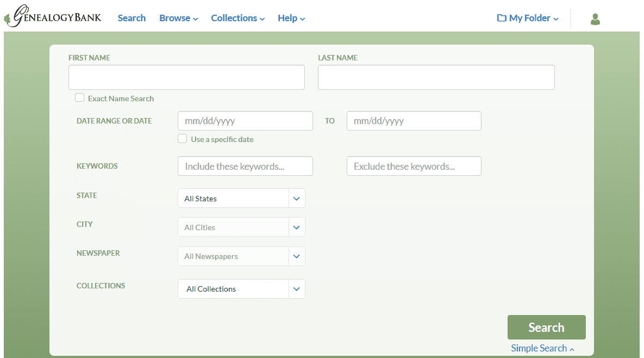Click the Exclude these keywords field

pos(414,166)
